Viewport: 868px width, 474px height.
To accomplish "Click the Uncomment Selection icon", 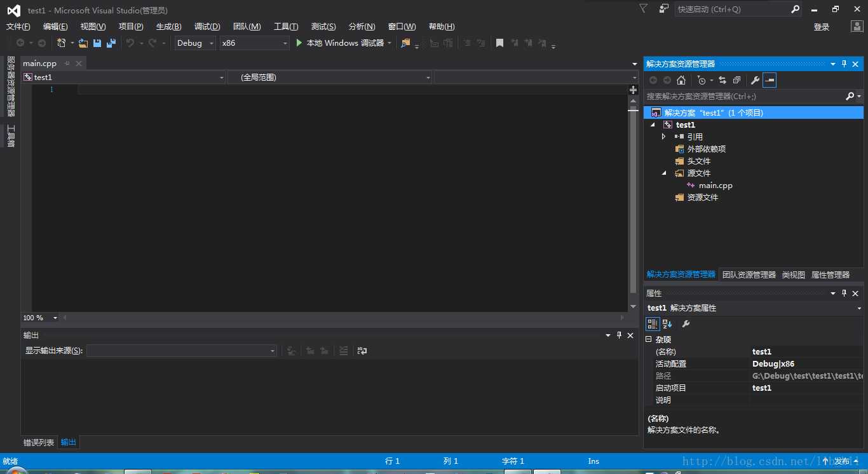I will (x=481, y=43).
